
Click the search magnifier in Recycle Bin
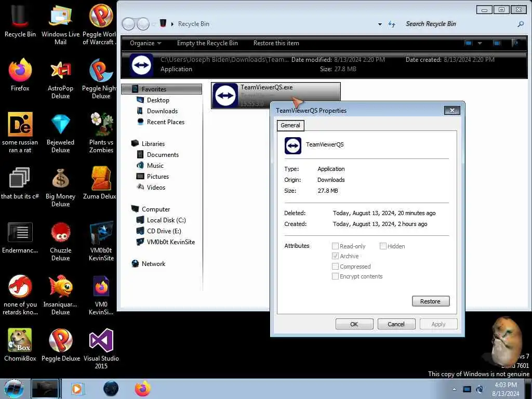(x=521, y=24)
